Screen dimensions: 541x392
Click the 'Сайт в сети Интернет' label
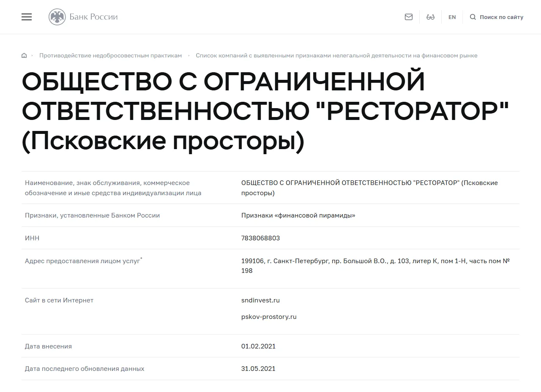[x=59, y=300]
